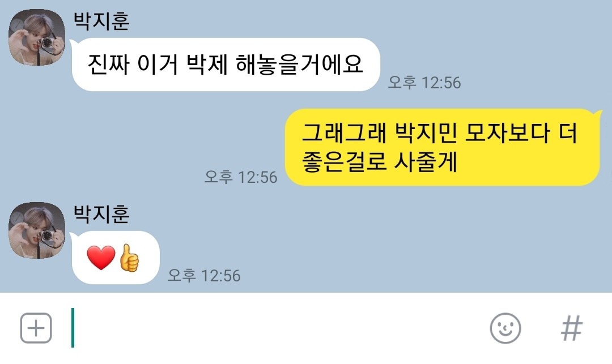Tap the 오후 12:56 timestamp beside the first message
The image size is (612, 364).
424,83
